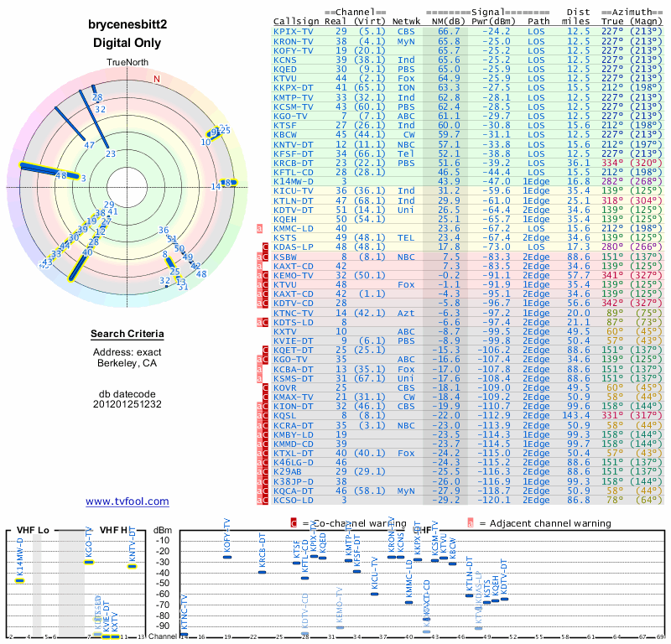
Task: Click the red N marker on the radar plot
Action: (x=157, y=79)
